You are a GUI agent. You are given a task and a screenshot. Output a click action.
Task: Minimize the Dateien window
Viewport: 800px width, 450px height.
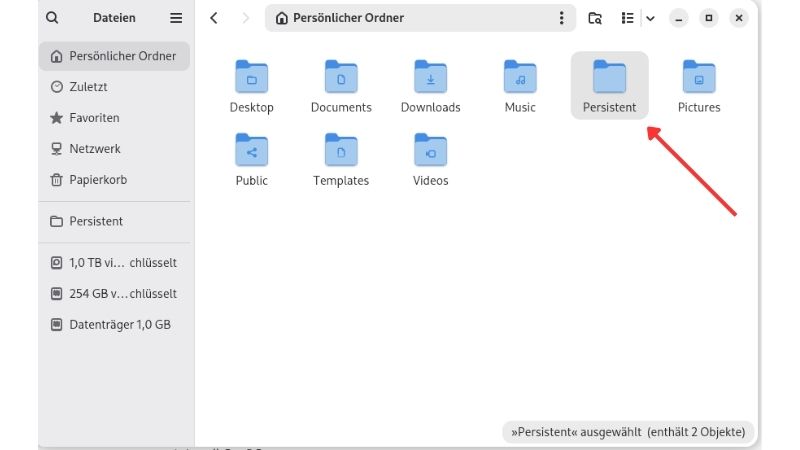coord(679,18)
